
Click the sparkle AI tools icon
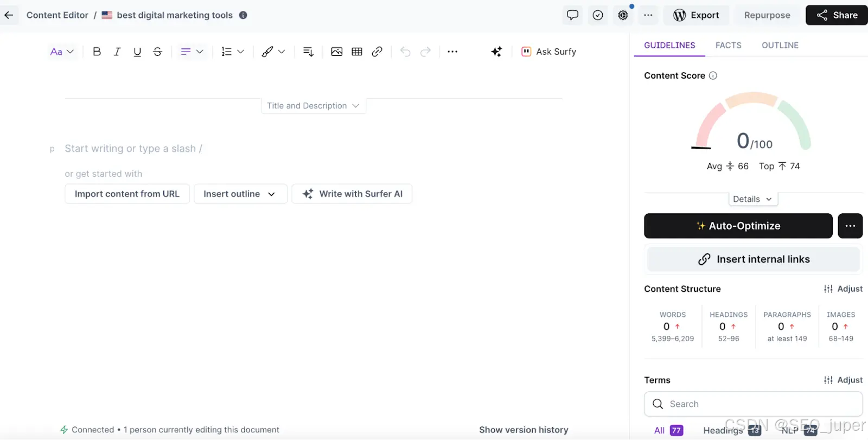click(x=496, y=52)
